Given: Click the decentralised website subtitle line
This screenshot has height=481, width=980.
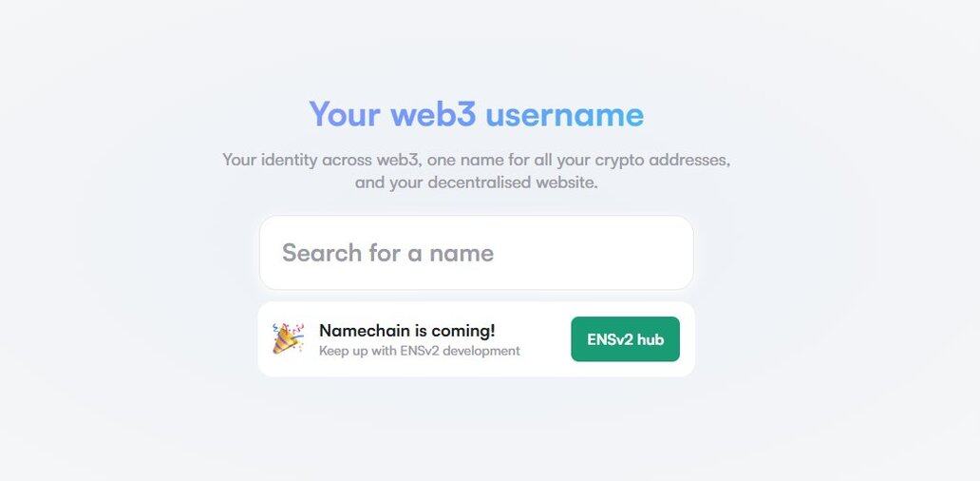Looking at the screenshot, I should coord(477,183).
